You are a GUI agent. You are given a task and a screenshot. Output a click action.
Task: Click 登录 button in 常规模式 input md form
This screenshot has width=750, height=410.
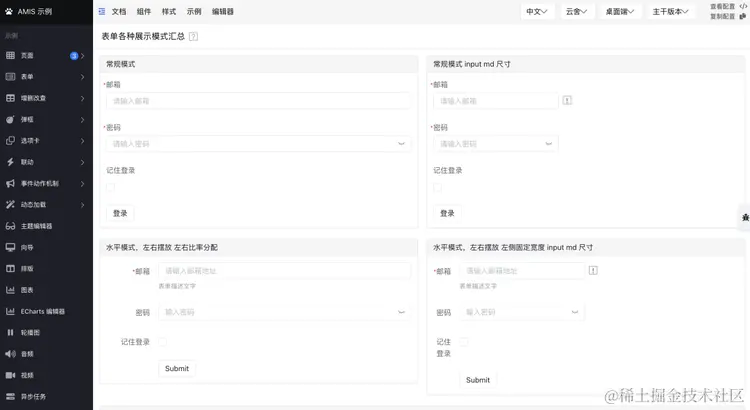[x=447, y=213]
